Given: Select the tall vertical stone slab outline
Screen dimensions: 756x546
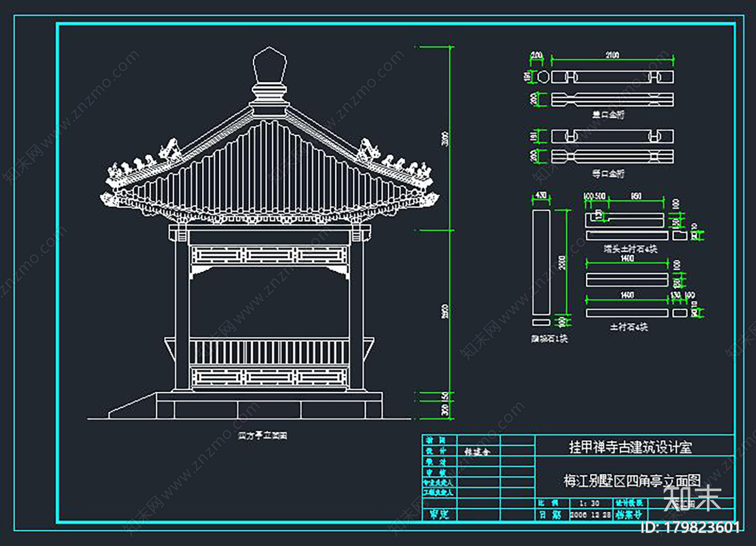Looking at the screenshot, I should (x=541, y=262).
